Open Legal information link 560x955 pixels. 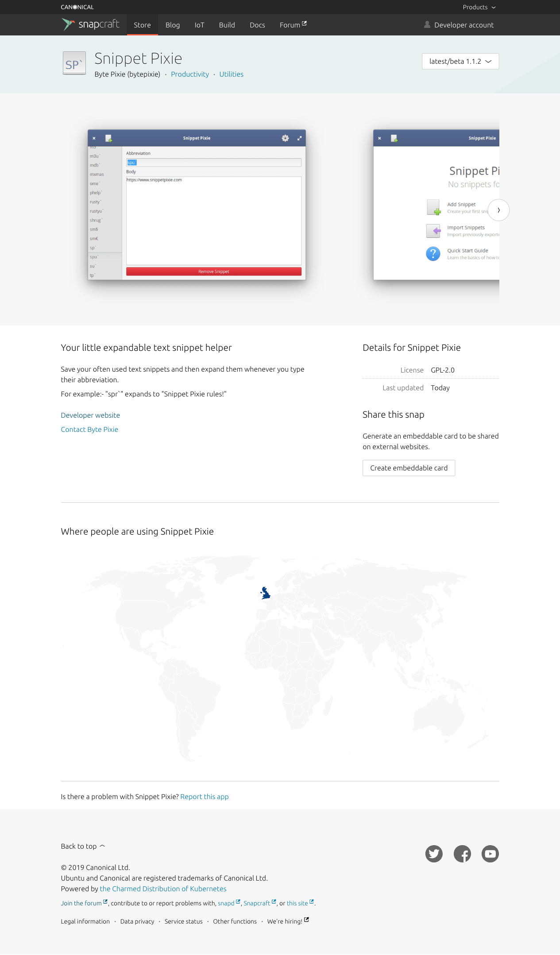[x=85, y=921]
